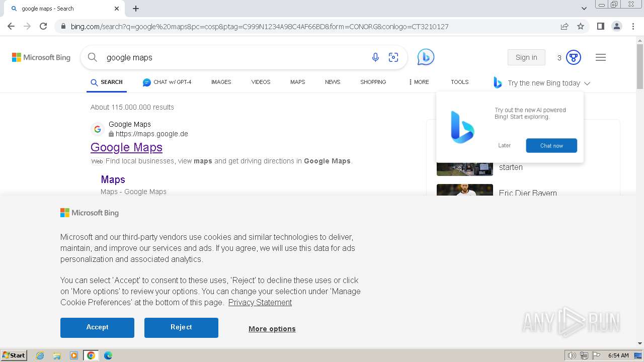644x362 pixels.
Task: Expand the MORE menu
Action: tap(419, 82)
